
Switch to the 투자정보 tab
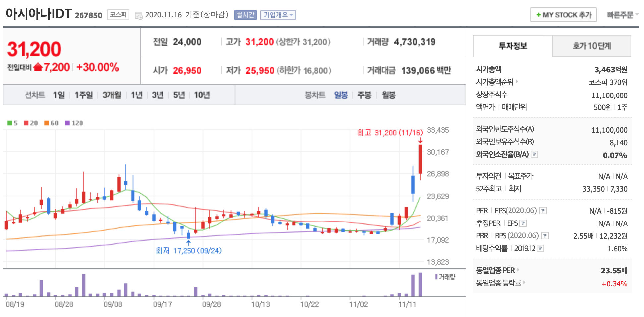[512, 46]
